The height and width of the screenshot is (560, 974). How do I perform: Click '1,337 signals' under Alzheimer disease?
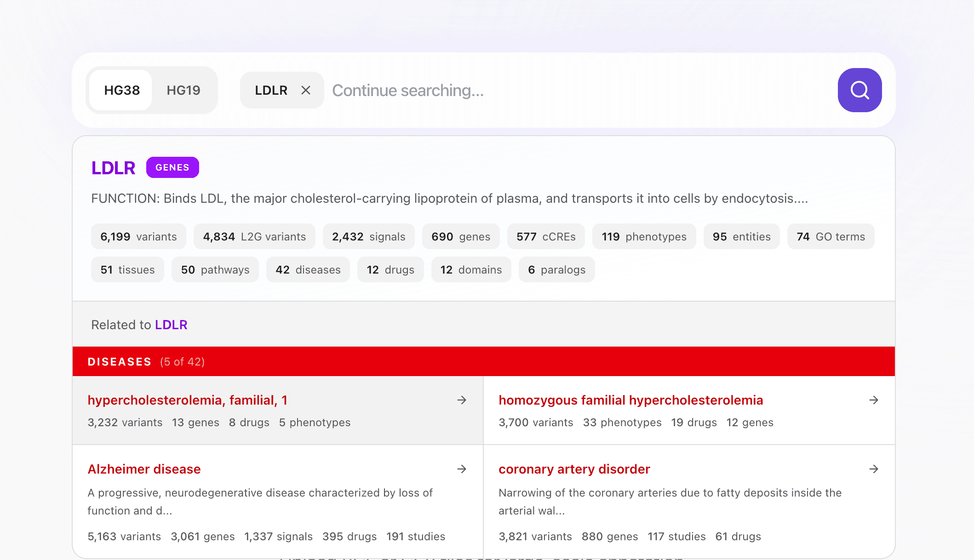[x=278, y=536]
